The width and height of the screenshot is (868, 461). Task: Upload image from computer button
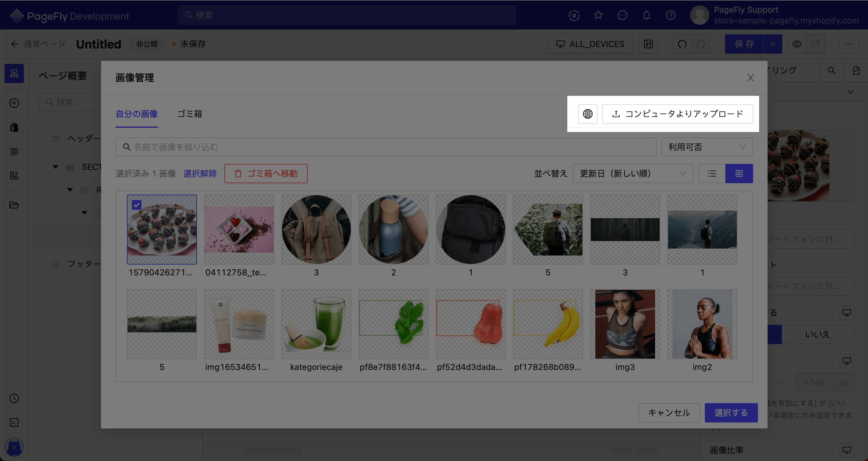click(x=677, y=114)
